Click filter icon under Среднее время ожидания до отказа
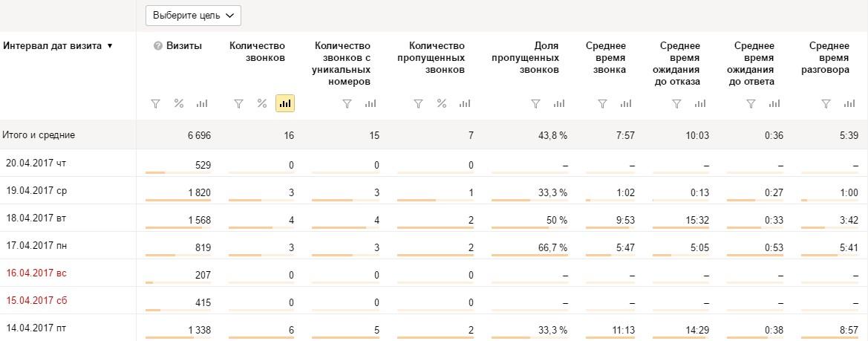The width and height of the screenshot is (868, 341). point(676,103)
